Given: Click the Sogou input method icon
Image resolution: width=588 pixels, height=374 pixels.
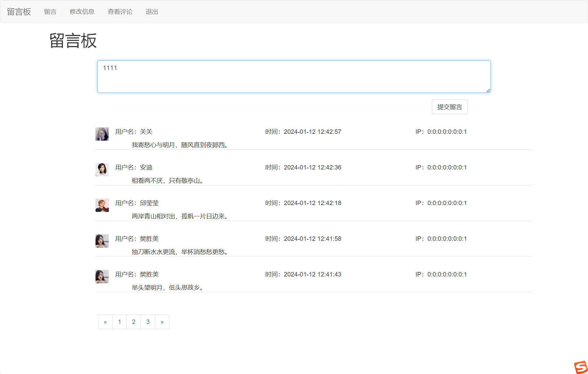Looking at the screenshot, I should point(581,367).
